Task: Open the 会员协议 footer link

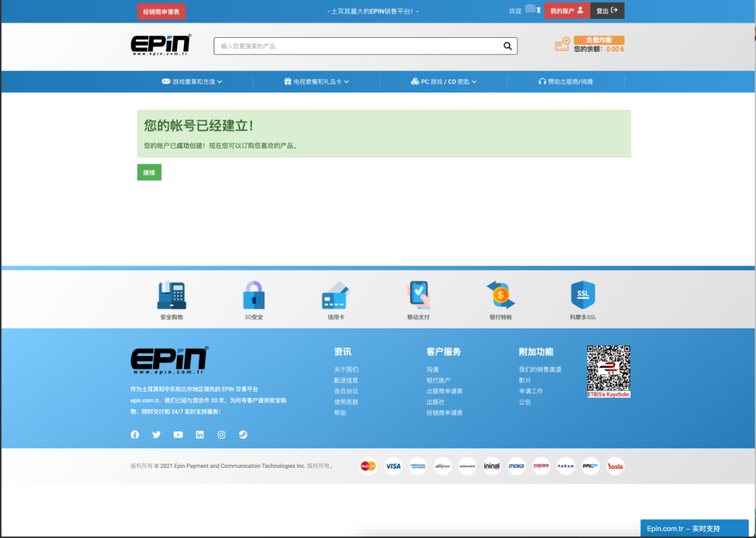Action: (x=346, y=392)
